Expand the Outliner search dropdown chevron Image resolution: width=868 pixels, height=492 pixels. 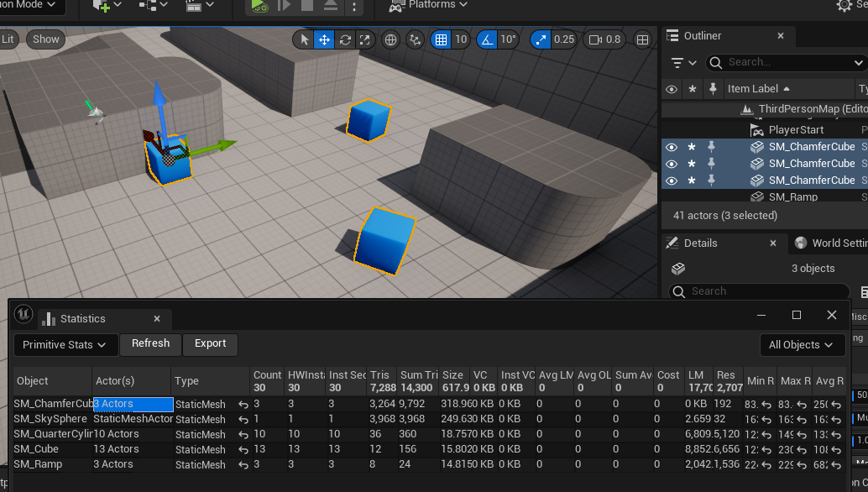[x=859, y=62]
